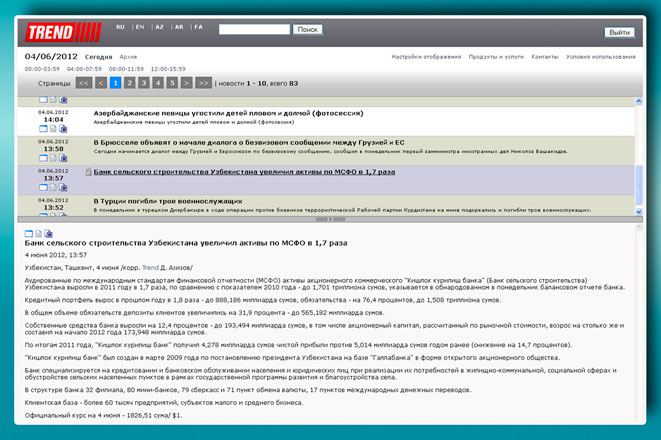Click the date text 04/06/2012
This screenshot has height=440, width=661.
(x=51, y=56)
